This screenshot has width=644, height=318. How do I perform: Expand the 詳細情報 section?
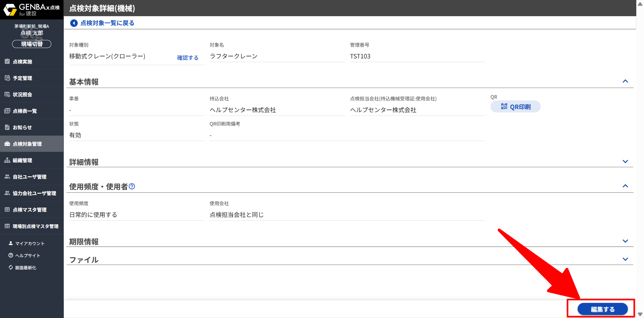[x=625, y=162]
